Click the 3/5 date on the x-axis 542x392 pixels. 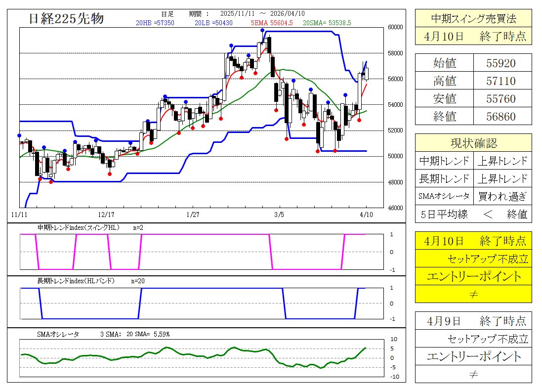[279, 215]
